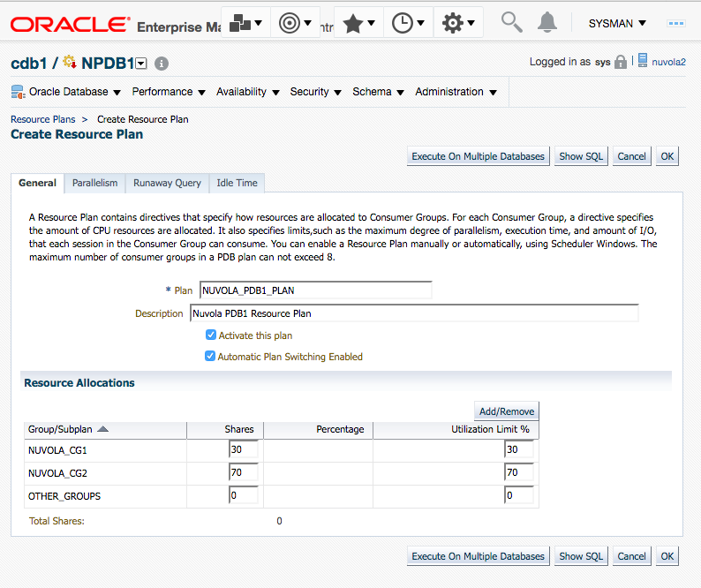The image size is (701, 588).
Task: Click the bottom Cancel button
Action: pos(631,556)
